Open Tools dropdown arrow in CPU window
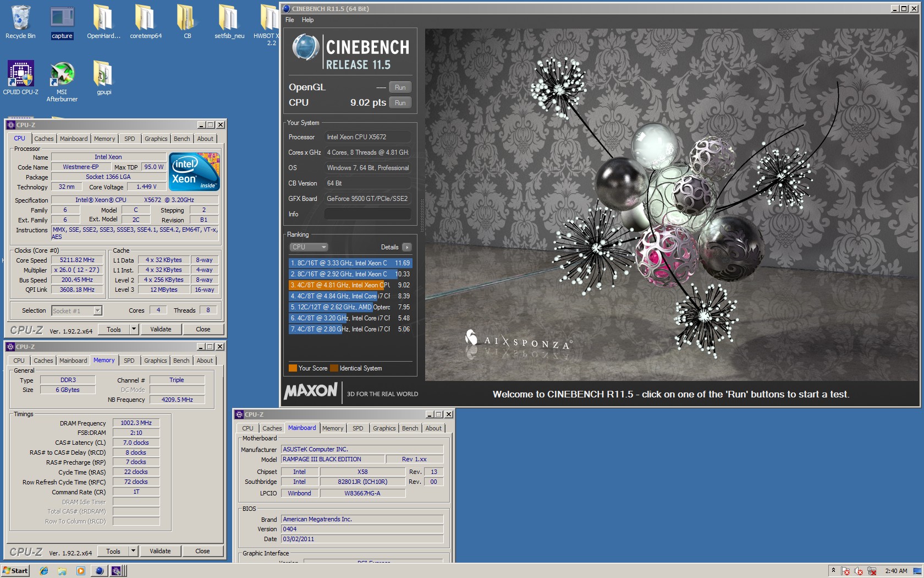 134,329
